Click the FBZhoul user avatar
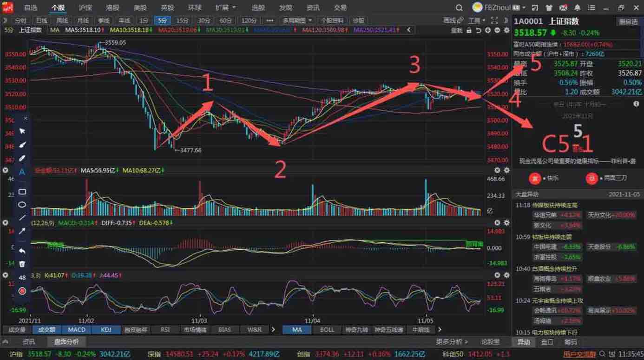This screenshot has width=644, height=360. (478, 7)
